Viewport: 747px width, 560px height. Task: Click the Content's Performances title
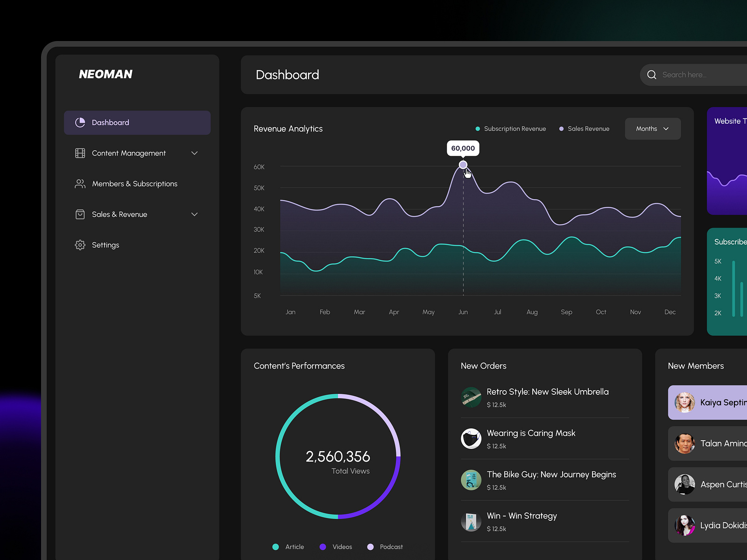pyautogui.click(x=299, y=366)
